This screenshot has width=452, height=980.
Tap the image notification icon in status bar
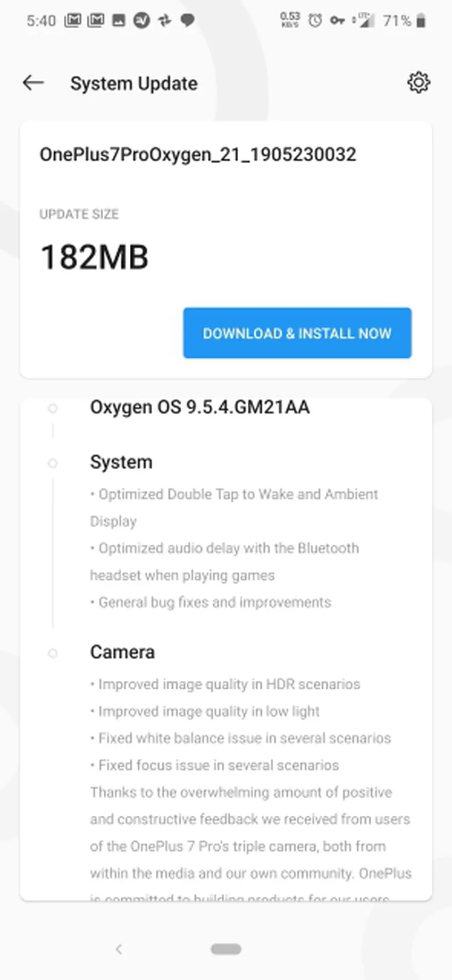(x=119, y=21)
